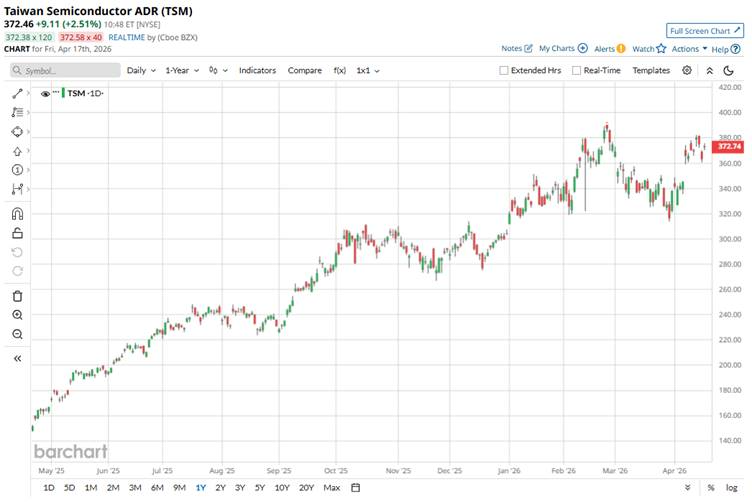Delete drawings with the trash icon
The height and width of the screenshot is (502, 752).
coord(17,295)
